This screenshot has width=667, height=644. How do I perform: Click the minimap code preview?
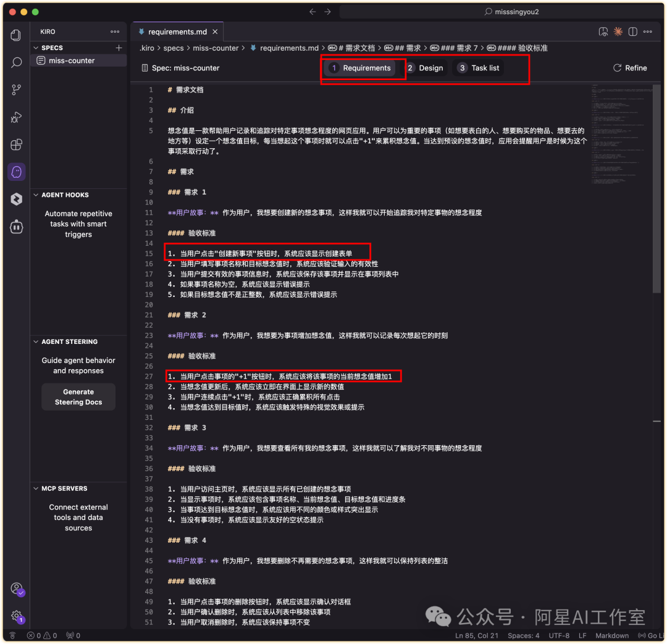pos(621,134)
